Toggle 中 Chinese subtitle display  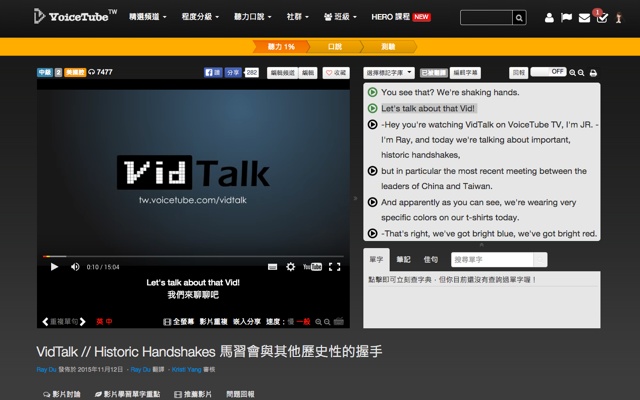[109, 322]
